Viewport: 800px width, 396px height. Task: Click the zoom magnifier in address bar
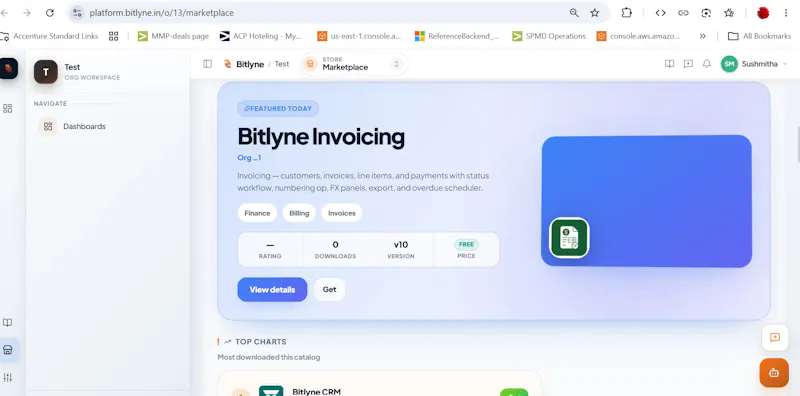[x=574, y=13]
